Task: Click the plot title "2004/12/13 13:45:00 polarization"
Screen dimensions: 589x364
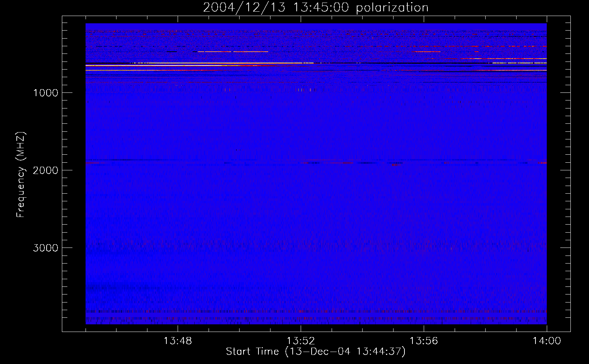Action: (x=316, y=8)
